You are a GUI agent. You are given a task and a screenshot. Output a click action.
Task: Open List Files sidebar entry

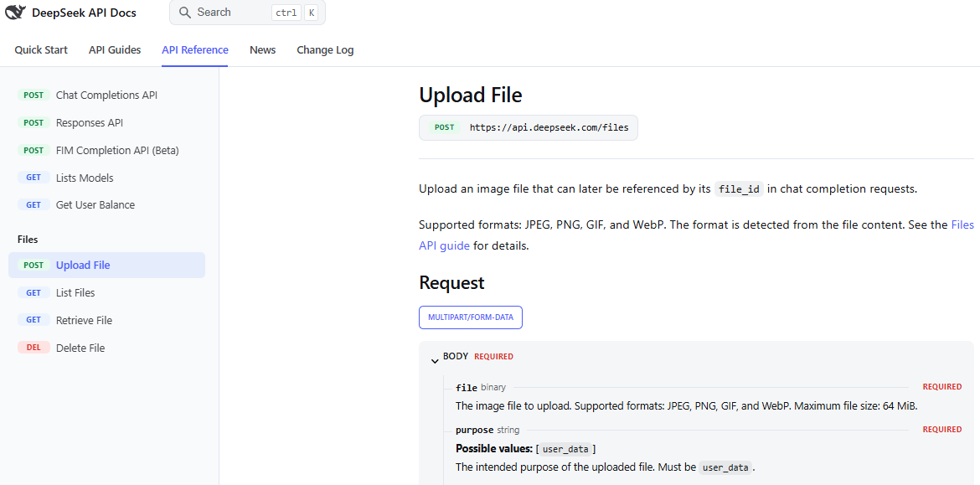pos(107,292)
